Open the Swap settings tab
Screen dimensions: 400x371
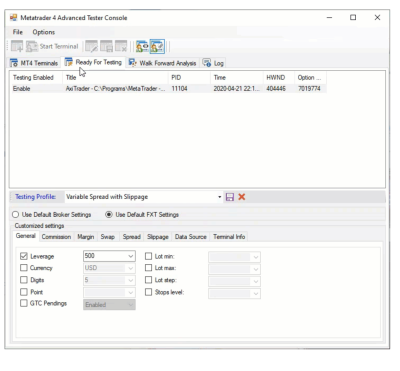click(x=108, y=237)
